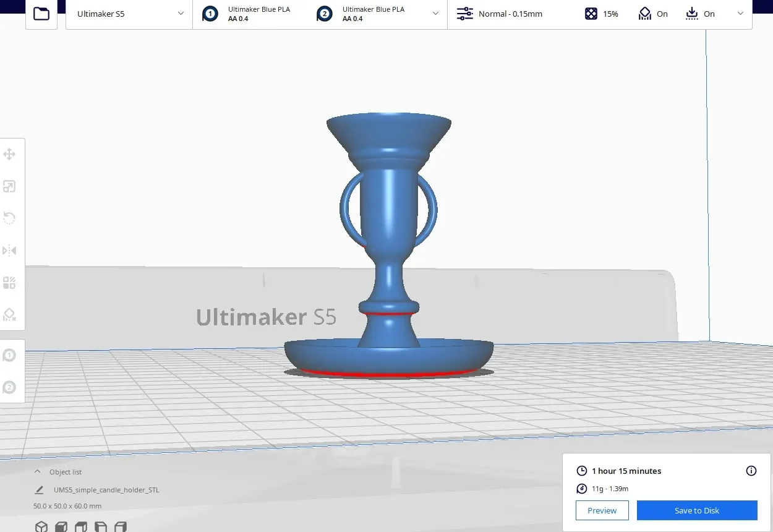Viewport: 773px width, 532px height.
Task: Click the clock print time icon
Action: coord(581,471)
